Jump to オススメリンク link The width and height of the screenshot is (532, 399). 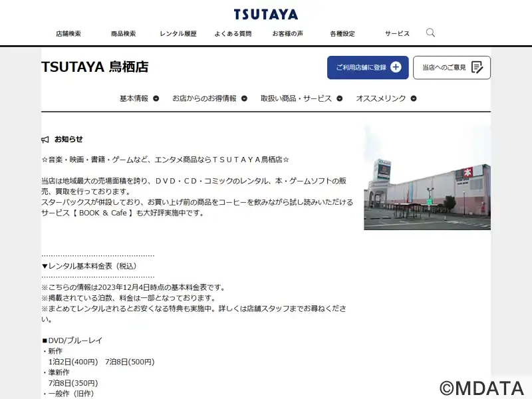pyautogui.click(x=380, y=98)
